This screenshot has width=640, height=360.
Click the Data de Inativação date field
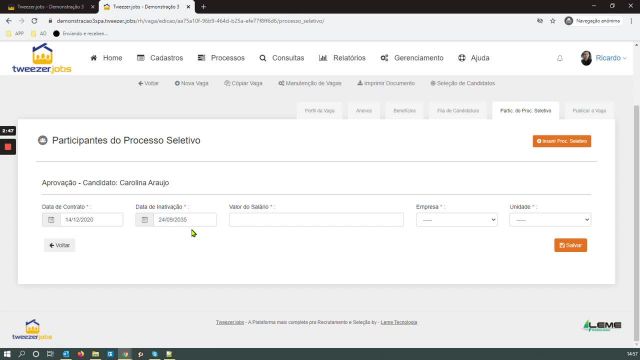pyautogui.click(x=185, y=220)
